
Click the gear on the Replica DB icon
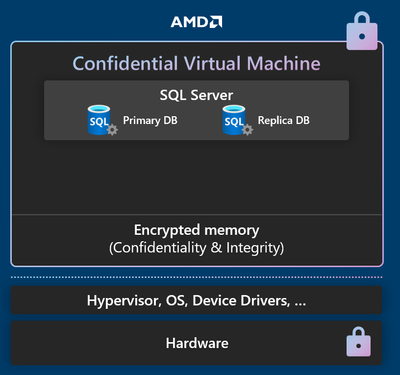(247, 130)
